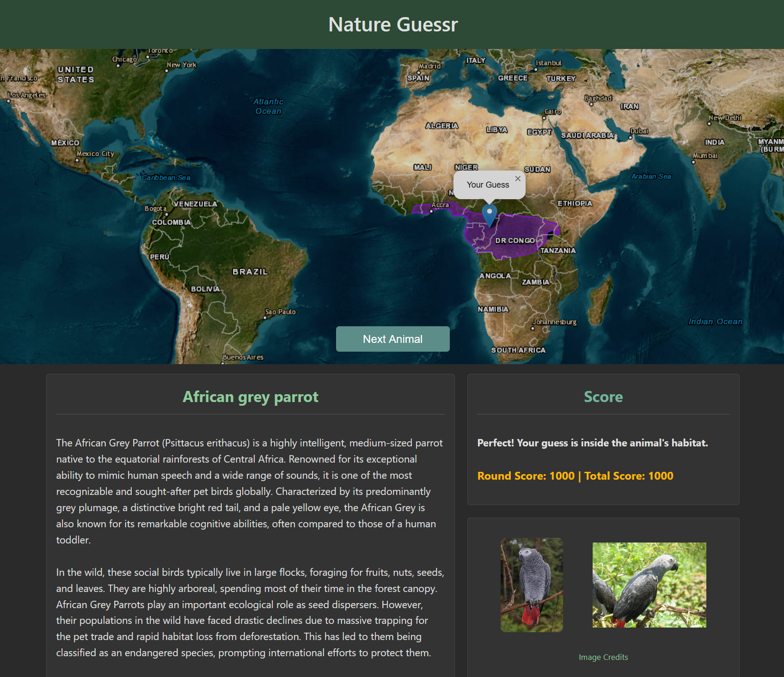Click the Nature Guessr page title
784x677 pixels.
tap(393, 24)
